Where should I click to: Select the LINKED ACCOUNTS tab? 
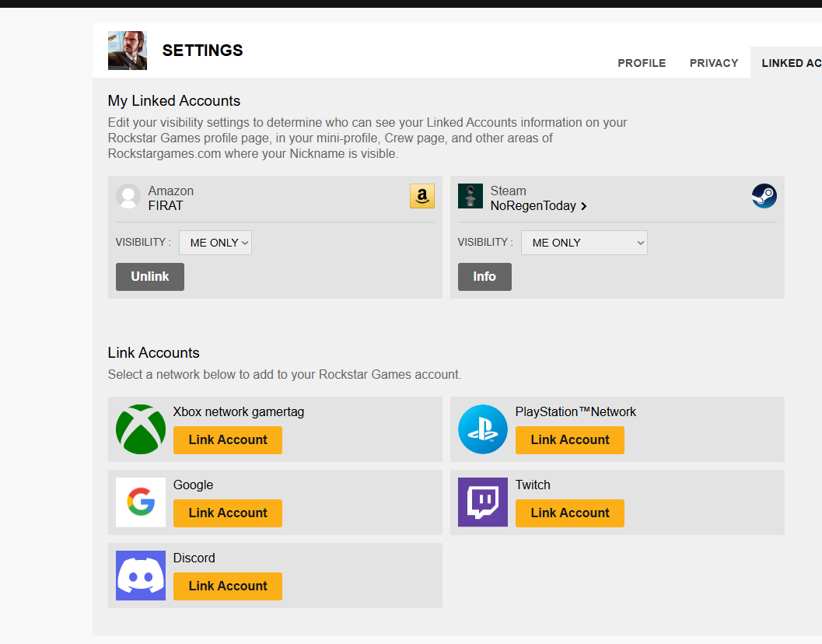(x=786, y=63)
